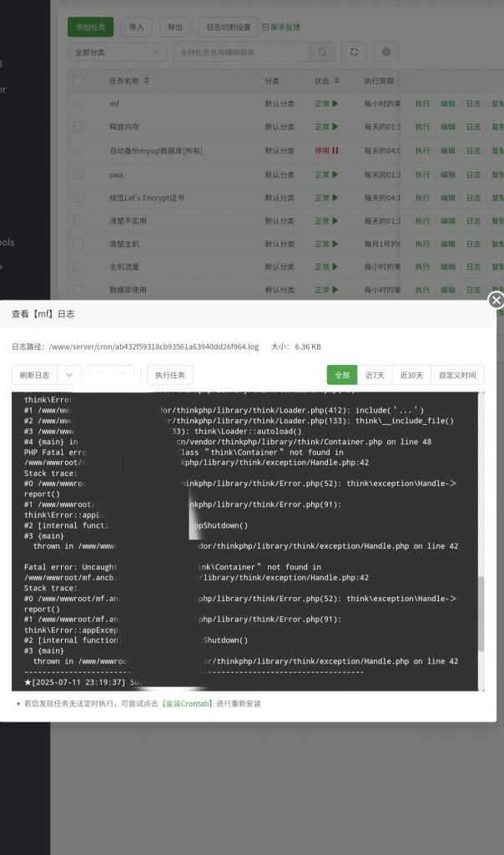Click 执行 link in Let's Encrypt row

click(422, 197)
